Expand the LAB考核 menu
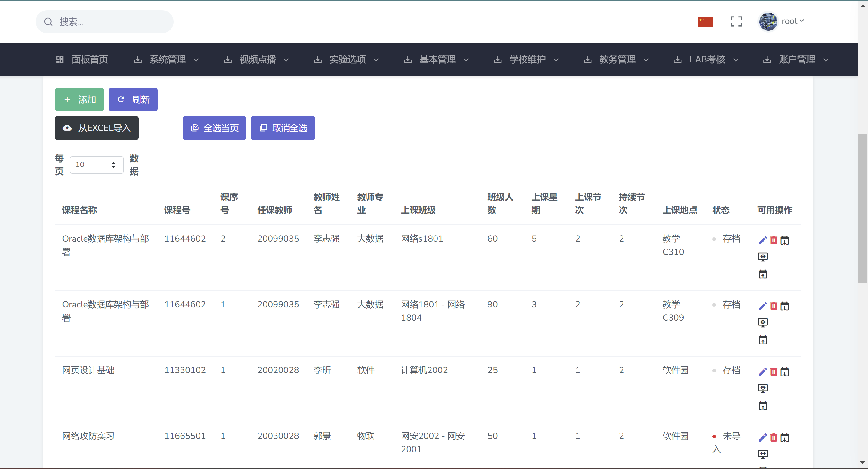This screenshot has width=868, height=469. 706,60
